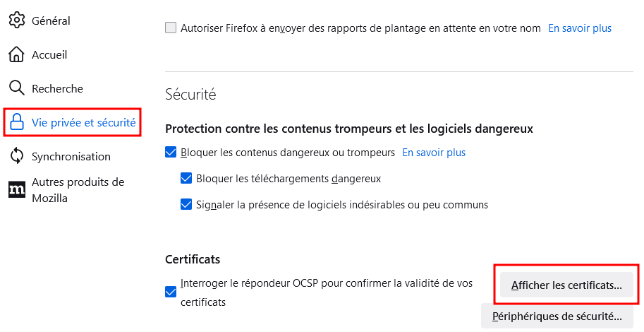Open the Synchronisation settings label
The height and width of the screenshot is (332, 644).
point(71,156)
